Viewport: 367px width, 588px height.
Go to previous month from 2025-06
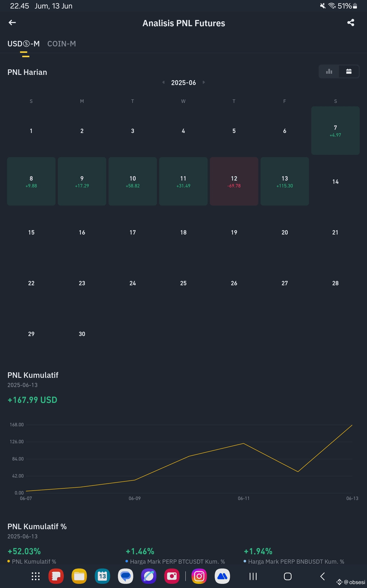[163, 82]
